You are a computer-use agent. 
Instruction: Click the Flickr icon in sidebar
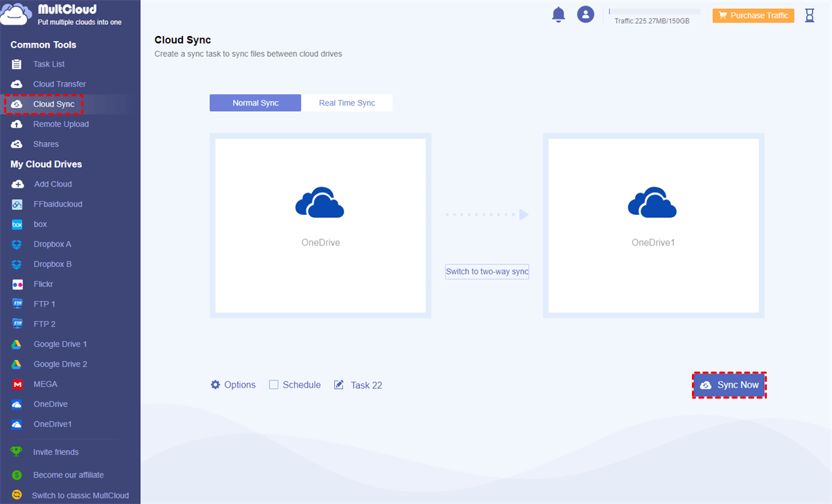pyautogui.click(x=17, y=284)
